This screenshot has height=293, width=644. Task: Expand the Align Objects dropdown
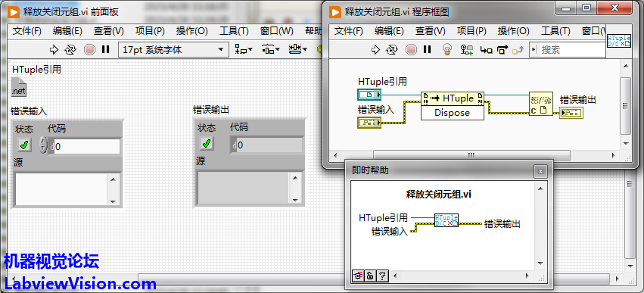click(244, 50)
